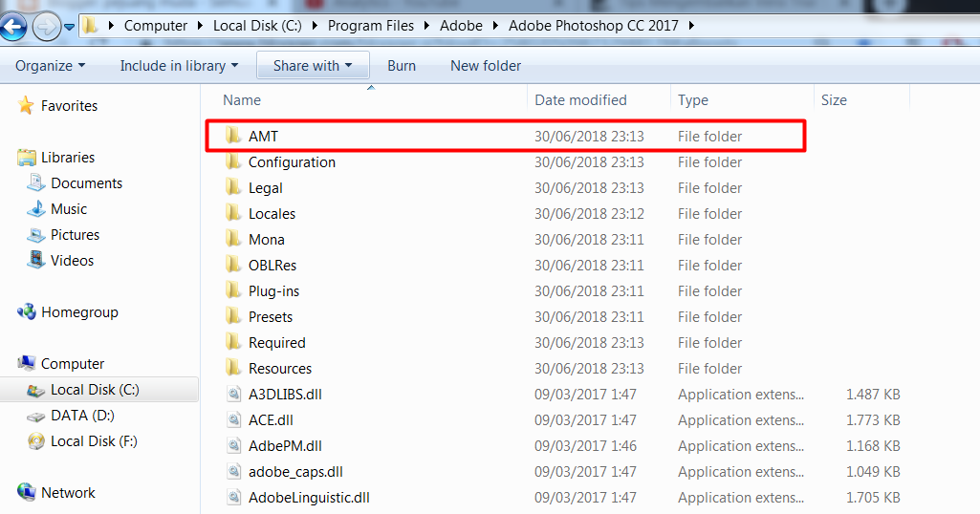
Task: Select Favorites in the navigation pane
Action: click(x=69, y=105)
